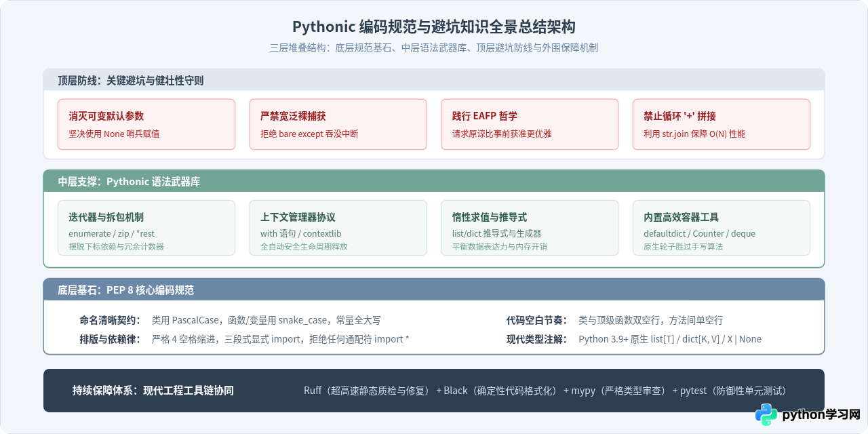Select the label '代码空白节奏：'

click(x=537, y=320)
